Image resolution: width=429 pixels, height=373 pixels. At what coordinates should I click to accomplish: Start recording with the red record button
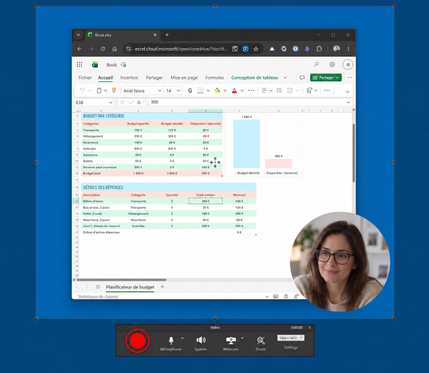[x=137, y=340]
